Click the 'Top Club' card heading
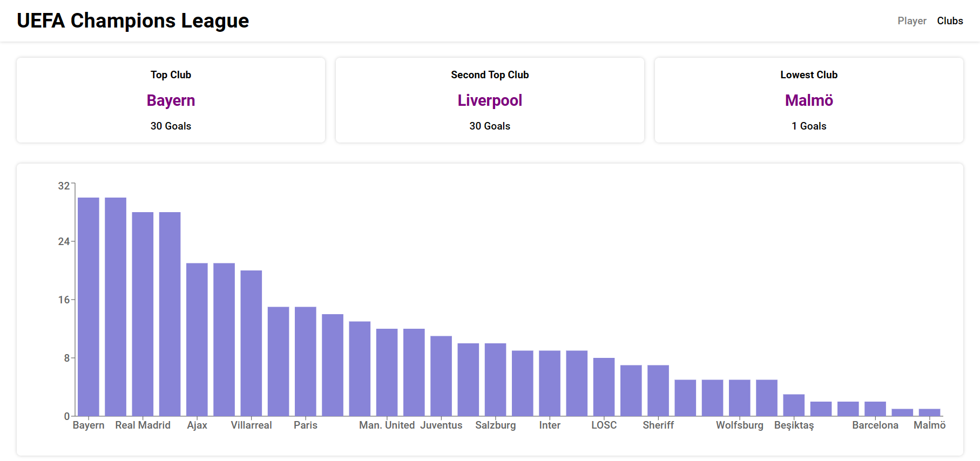The image size is (980, 461). coord(171,74)
